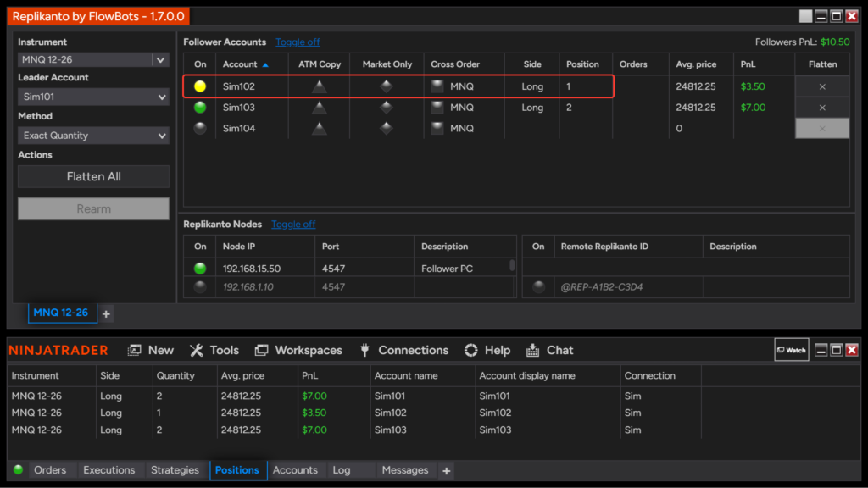Open the NinjaTrader Chat menu
The width and height of the screenshot is (868, 488).
(x=549, y=350)
